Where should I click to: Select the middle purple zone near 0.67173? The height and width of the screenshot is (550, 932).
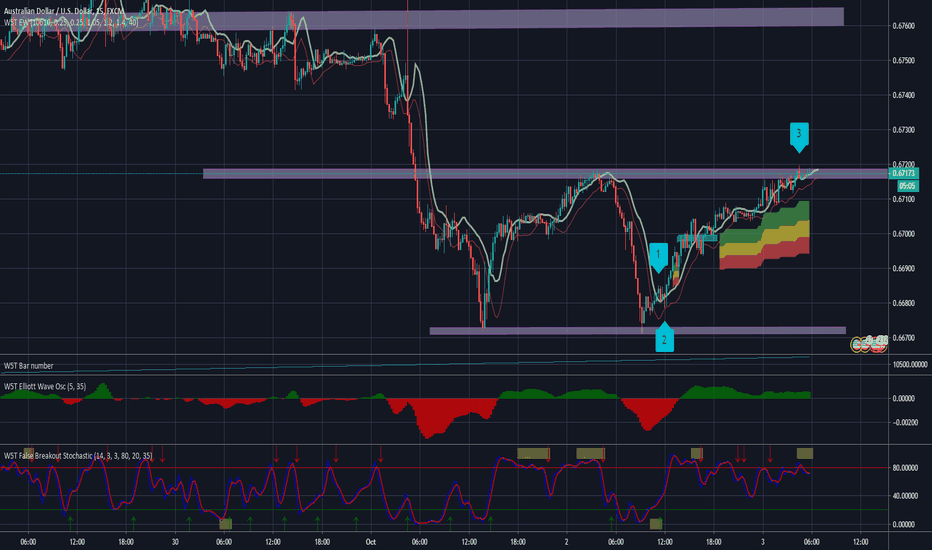[x=546, y=174]
